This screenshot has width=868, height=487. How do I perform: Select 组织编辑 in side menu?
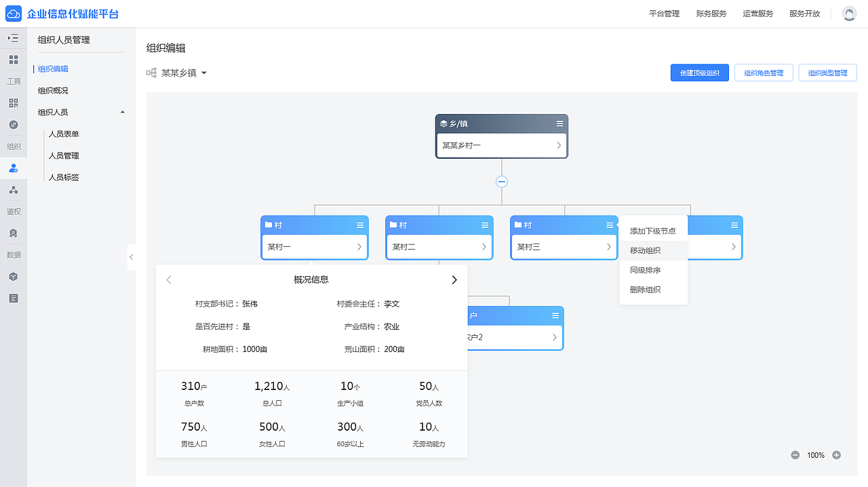point(53,69)
